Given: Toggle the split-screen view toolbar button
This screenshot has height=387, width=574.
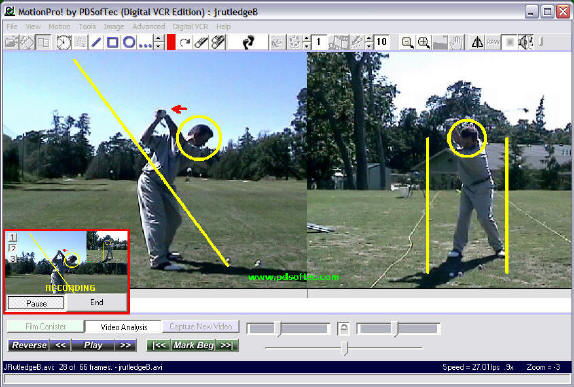Looking at the screenshot, I should pyautogui.click(x=44, y=42).
